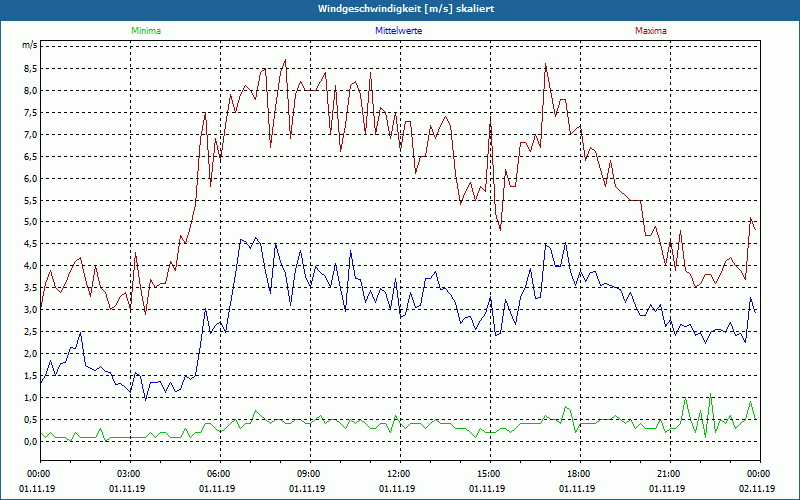Click the m/s unit label on y-axis
Viewport: 800px width, 500px height.
pos(29,45)
